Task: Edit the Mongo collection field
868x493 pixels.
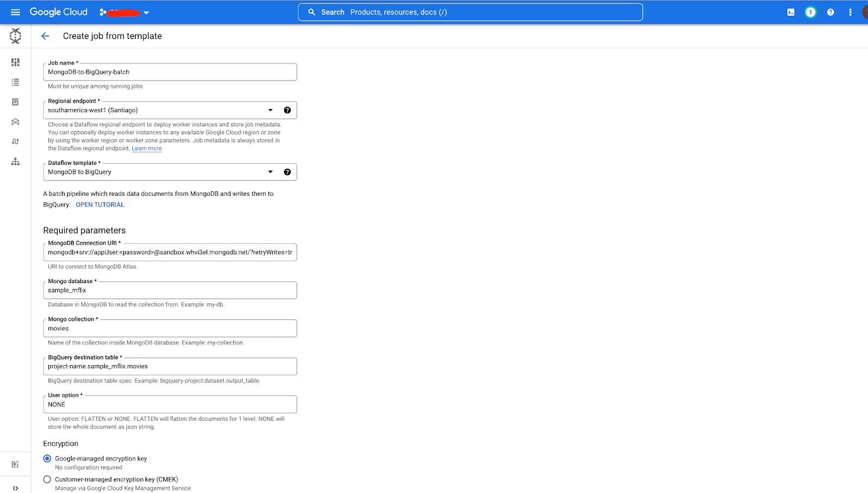Action: [x=170, y=328]
